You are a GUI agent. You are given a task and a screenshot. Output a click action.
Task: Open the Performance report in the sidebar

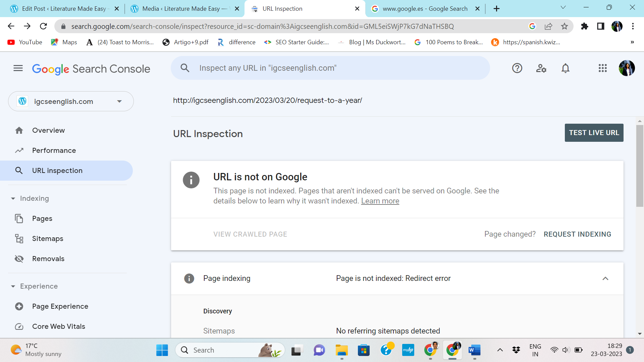point(54,150)
